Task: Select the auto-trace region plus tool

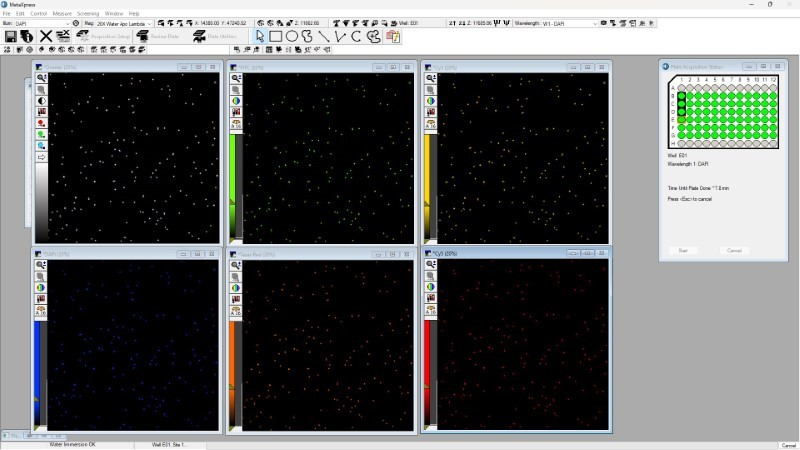Action: [373, 36]
